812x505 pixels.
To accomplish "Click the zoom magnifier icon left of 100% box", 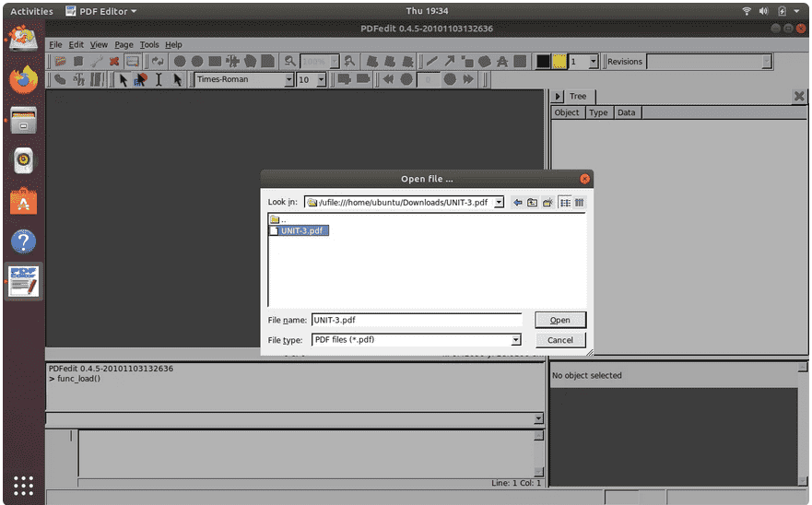I will (289, 61).
